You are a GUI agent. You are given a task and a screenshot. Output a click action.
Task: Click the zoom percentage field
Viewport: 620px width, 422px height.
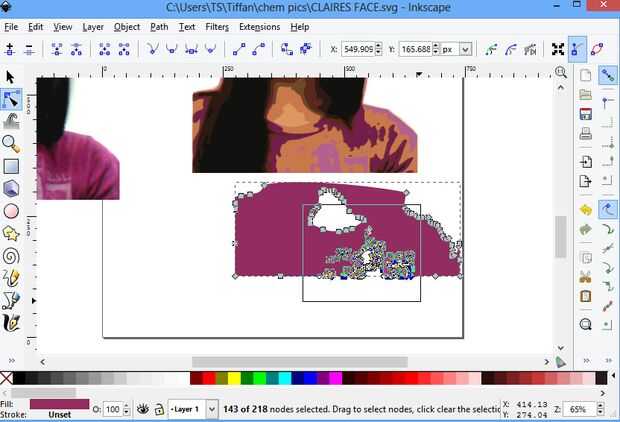(579, 409)
